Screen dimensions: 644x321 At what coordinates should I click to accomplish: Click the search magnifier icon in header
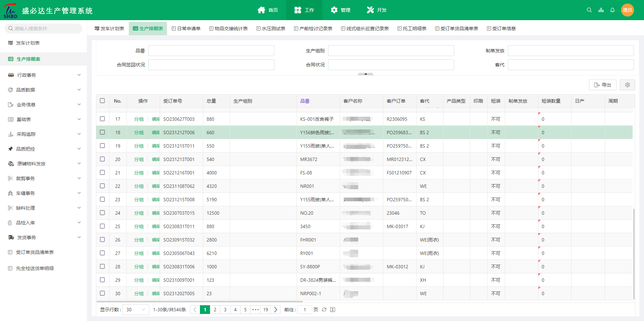point(589,10)
